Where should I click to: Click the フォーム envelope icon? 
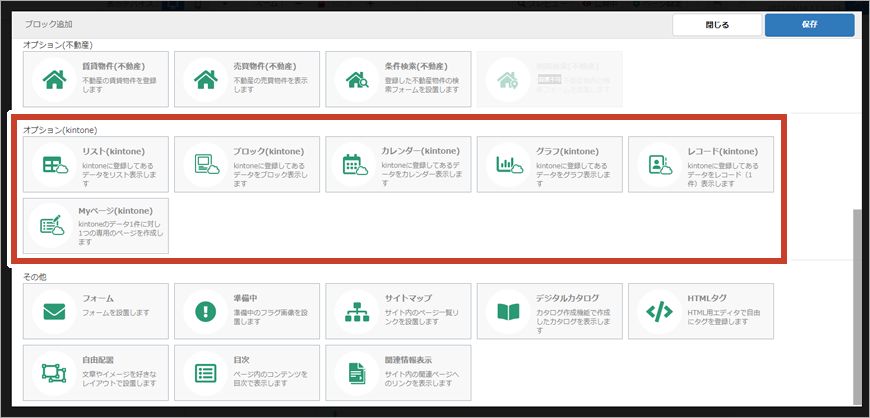[52, 311]
